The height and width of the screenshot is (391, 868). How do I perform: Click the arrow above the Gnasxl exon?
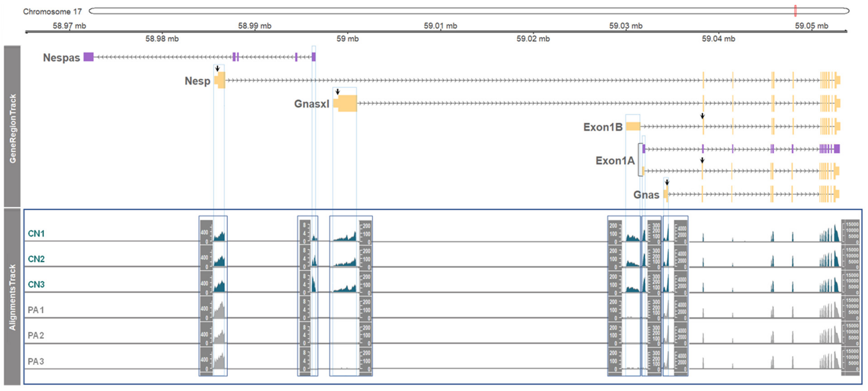338,92
